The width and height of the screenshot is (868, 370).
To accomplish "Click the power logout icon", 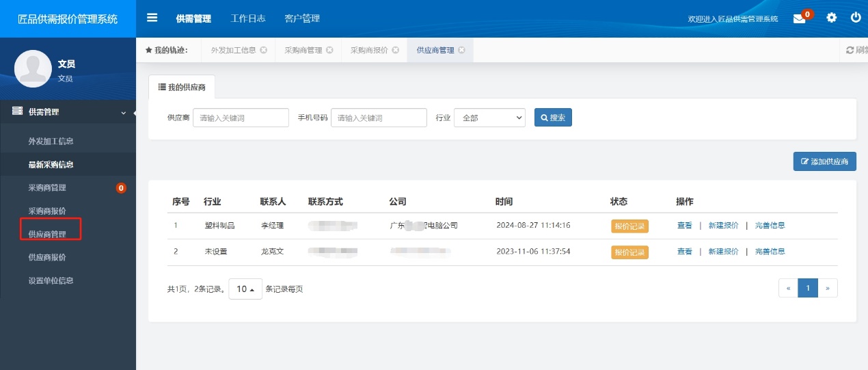I will [856, 18].
